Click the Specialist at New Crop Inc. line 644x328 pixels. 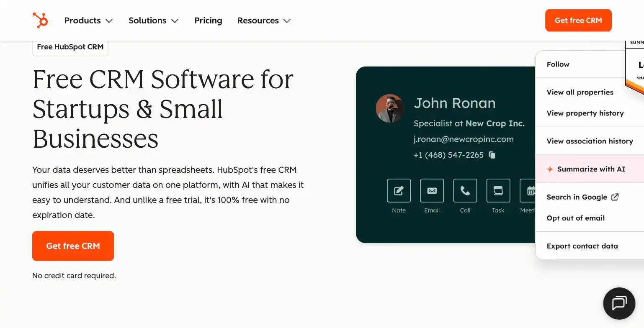469,123
